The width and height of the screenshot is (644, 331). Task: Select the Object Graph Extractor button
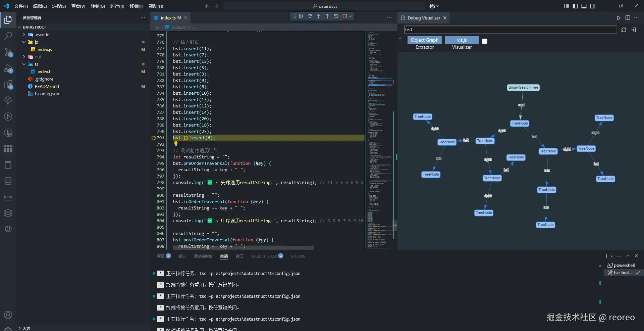click(x=424, y=40)
